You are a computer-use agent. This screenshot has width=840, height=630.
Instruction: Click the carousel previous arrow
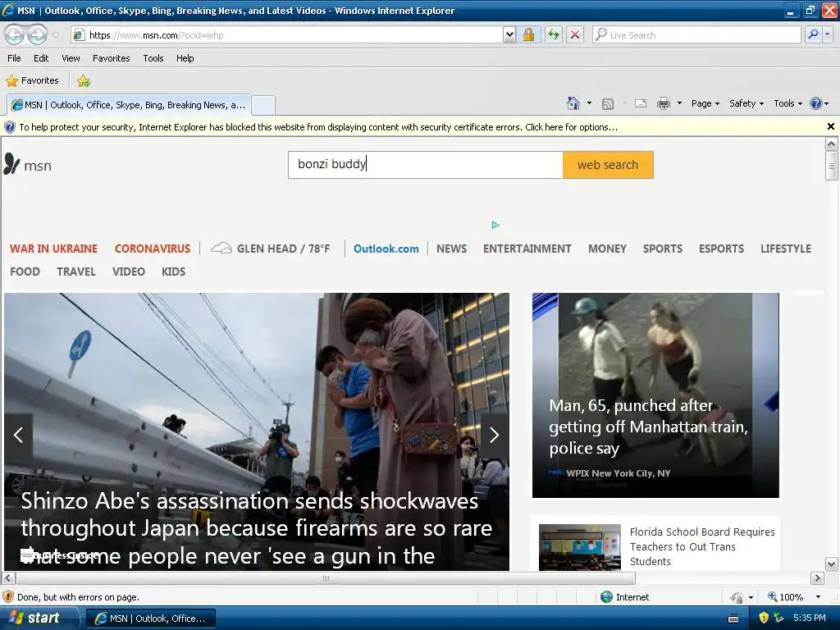click(x=18, y=435)
